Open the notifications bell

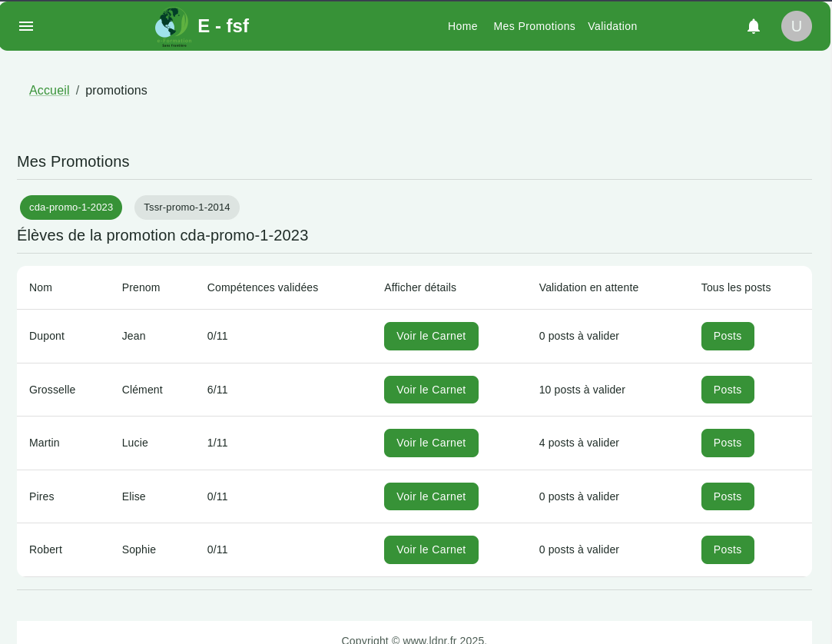(754, 26)
